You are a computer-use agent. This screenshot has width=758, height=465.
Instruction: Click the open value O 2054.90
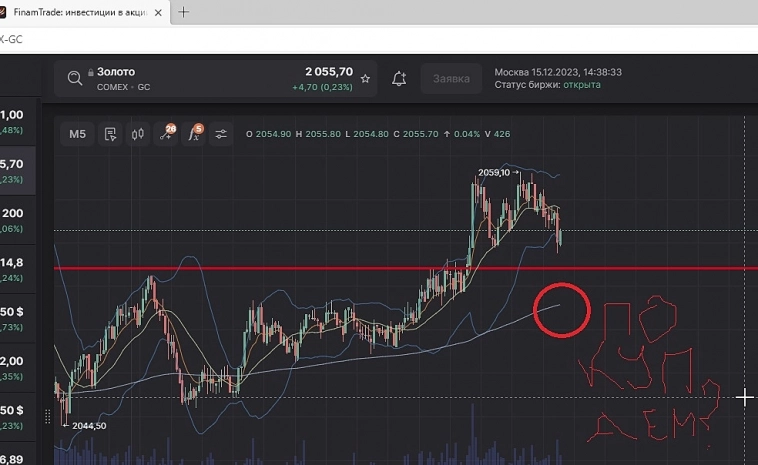point(268,134)
